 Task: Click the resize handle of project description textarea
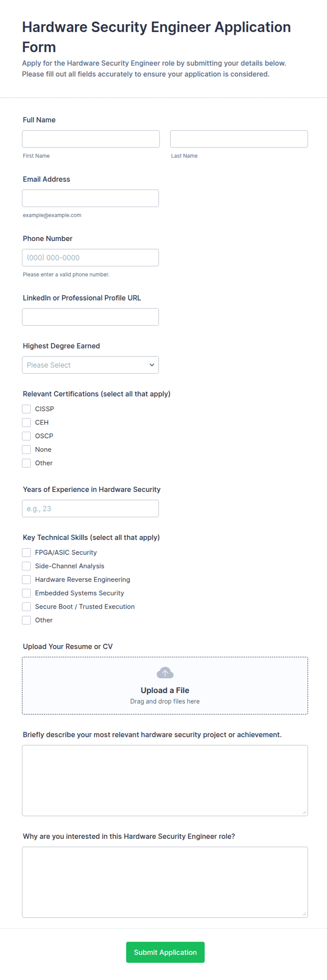pos(304,812)
